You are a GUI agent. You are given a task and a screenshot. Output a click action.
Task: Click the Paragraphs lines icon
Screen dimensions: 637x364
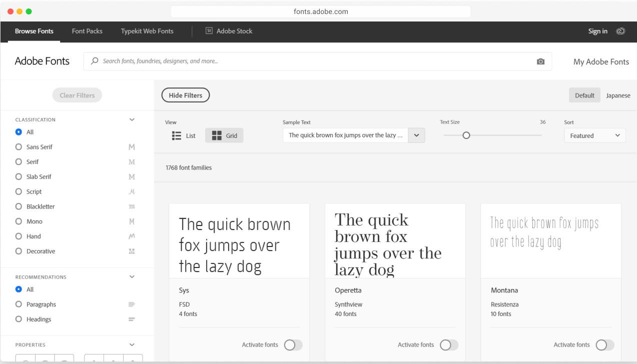pos(132,304)
